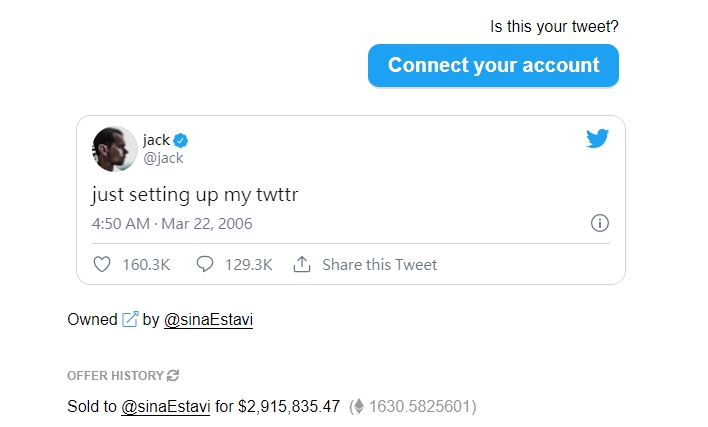This screenshot has height=427, width=708.
Task: Click jack's profile picture
Action: (115, 149)
